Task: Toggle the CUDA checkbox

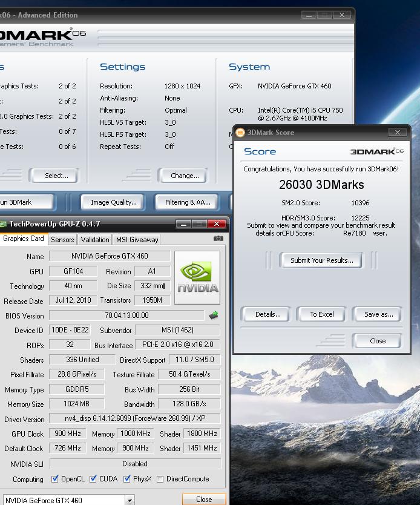Action: pyautogui.click(x=93, y=479)
